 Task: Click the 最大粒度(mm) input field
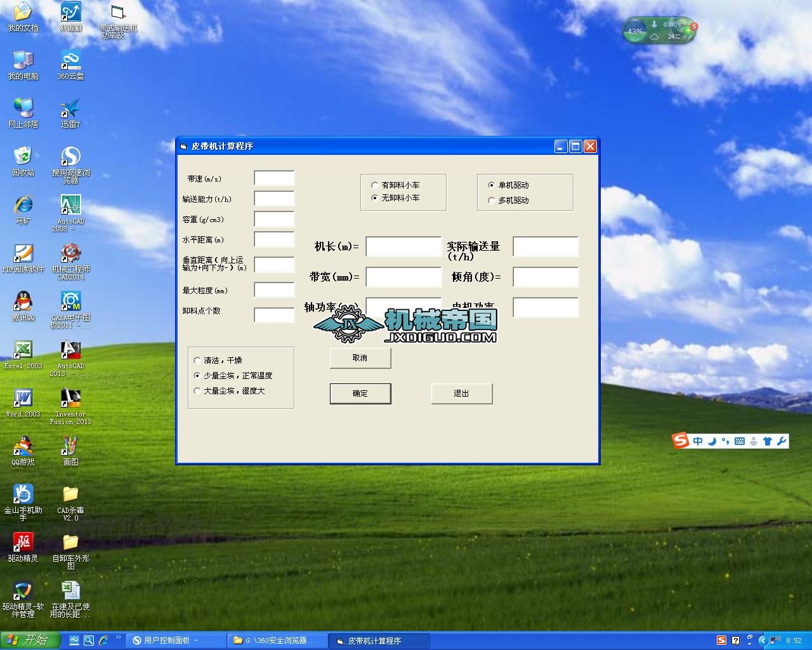point(274,290)
